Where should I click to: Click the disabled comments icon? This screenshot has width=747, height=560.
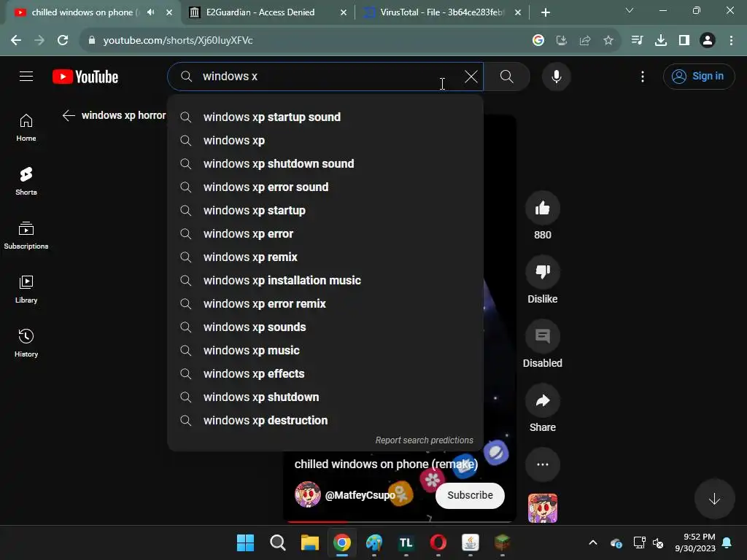click(x=542, y=336)
